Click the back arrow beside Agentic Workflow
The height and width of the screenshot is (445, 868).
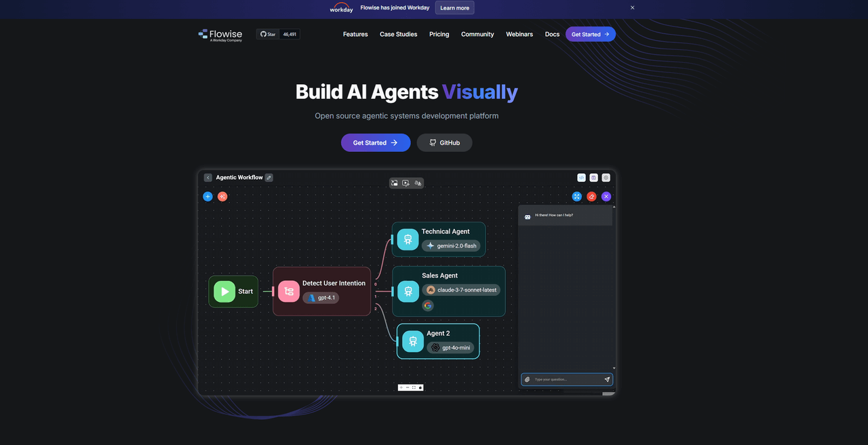click(x=208, y=178)
